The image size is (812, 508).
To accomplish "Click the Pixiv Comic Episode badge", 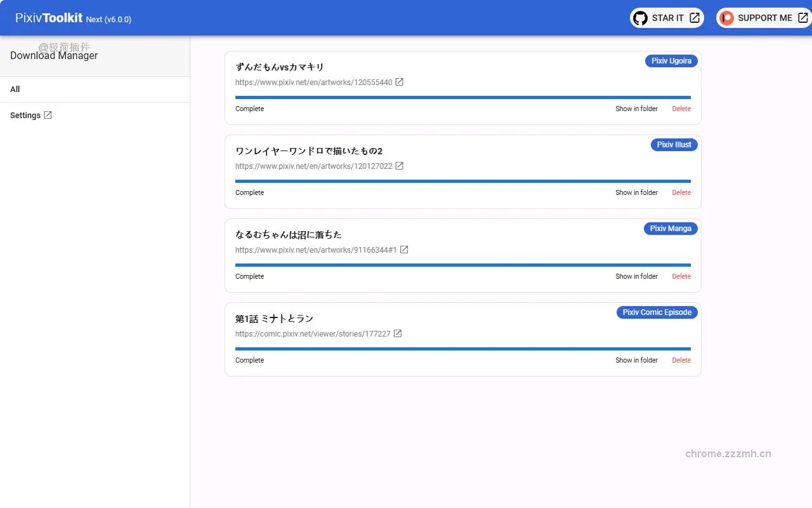I will coord(657,312).
